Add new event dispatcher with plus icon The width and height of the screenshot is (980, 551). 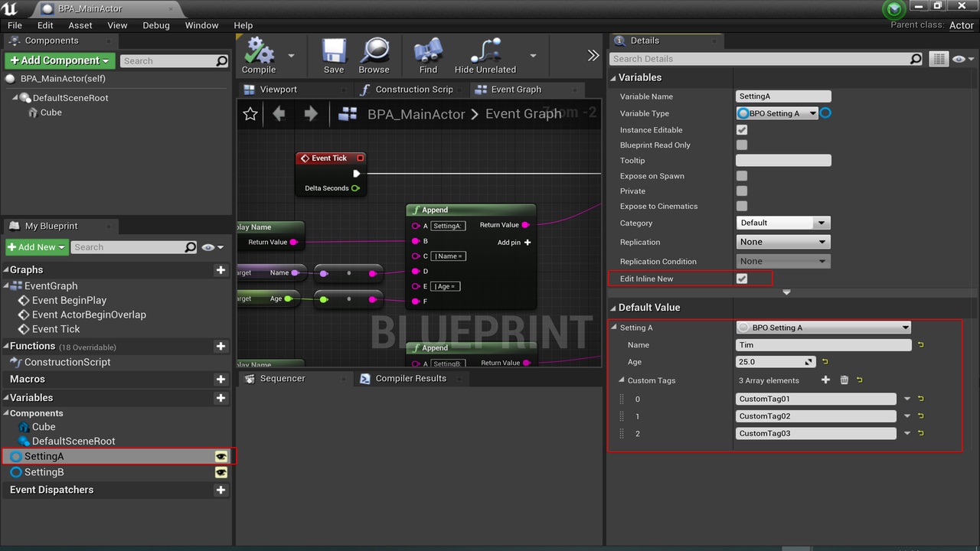(x=220, y=490)
